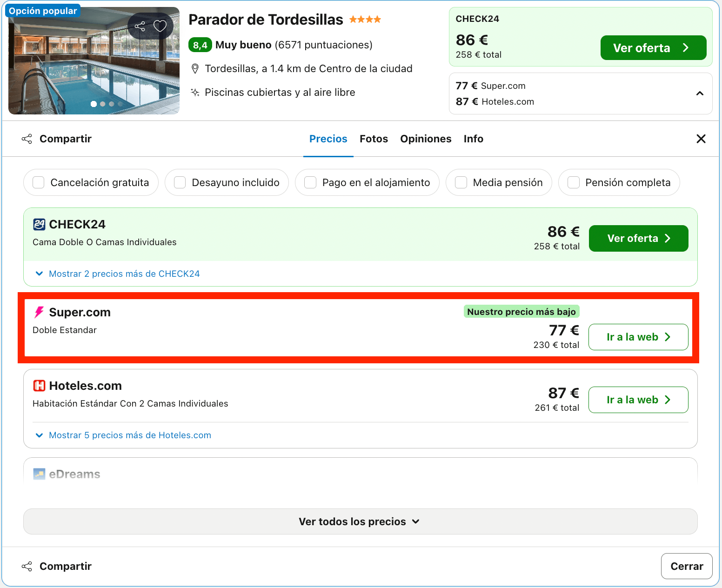Screen dimensions: 722x588
Task: Expand Mostrar 5 precios más de Hoteles.com
Action: tap(123, 435)
